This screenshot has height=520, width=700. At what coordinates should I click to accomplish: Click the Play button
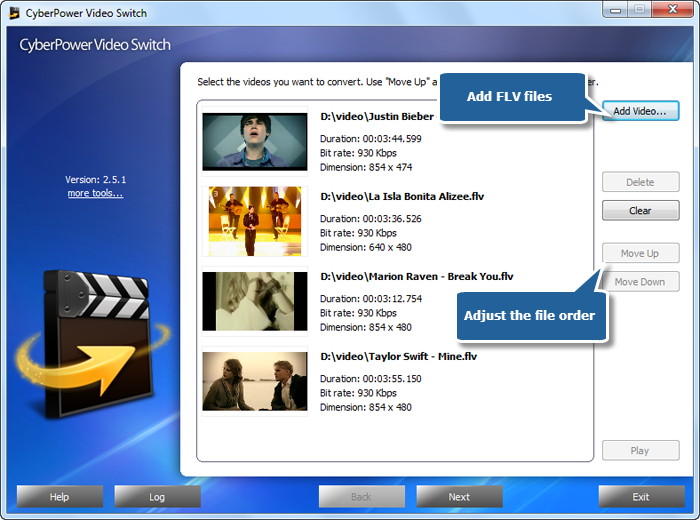tap(641, 450)
